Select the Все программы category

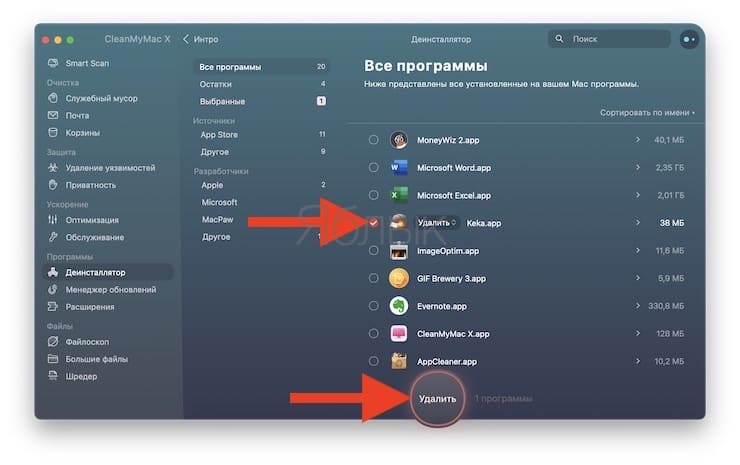point(261,67)
